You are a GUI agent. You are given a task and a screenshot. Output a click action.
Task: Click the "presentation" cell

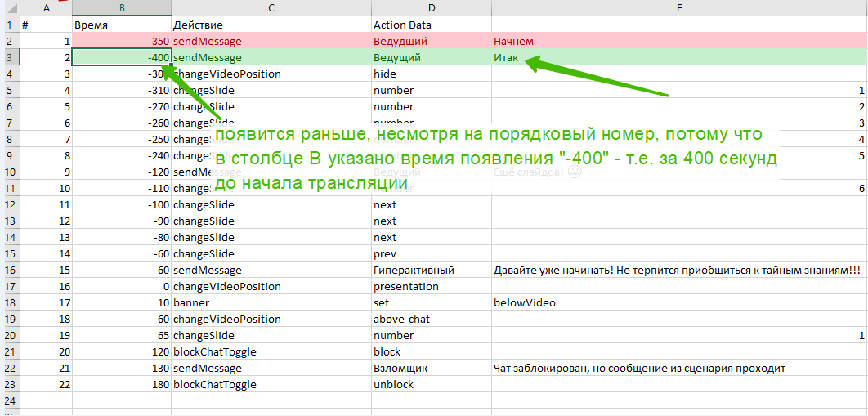[x=430, y=287]
